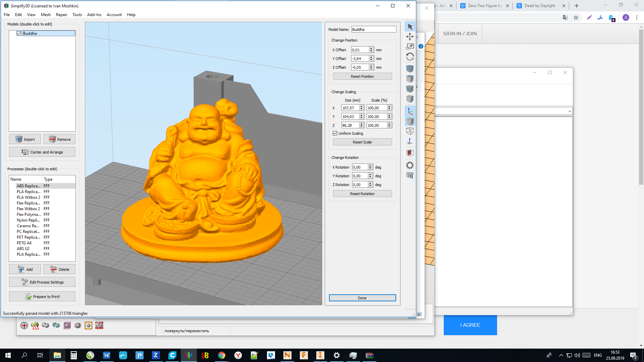Open the support structure tool
The height and width of the screenshot is (362, 644).
point(410,175)
